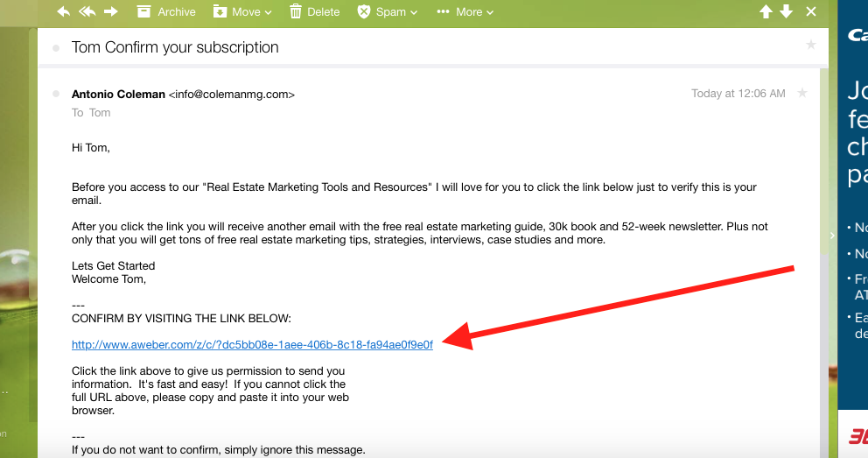Click the Today at 12:06 AM timestamp
The image size is (868, 458).
tap(738, 94)
